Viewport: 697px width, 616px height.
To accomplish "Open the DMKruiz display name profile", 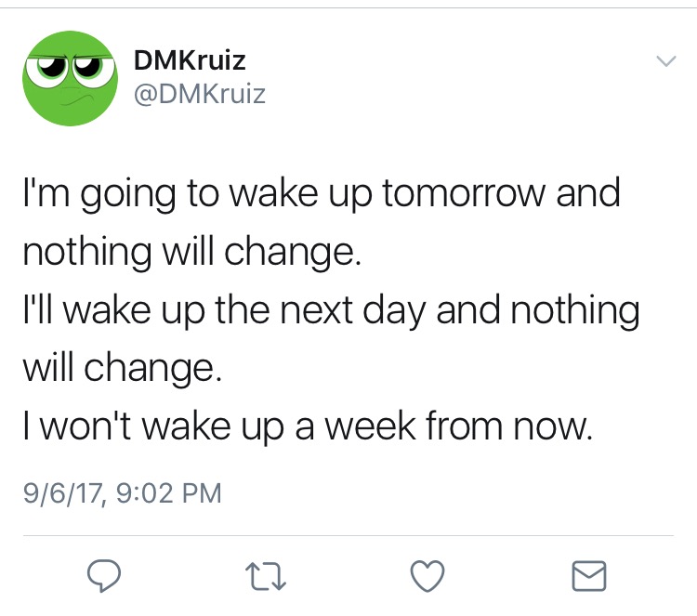I will pos(190,62).
